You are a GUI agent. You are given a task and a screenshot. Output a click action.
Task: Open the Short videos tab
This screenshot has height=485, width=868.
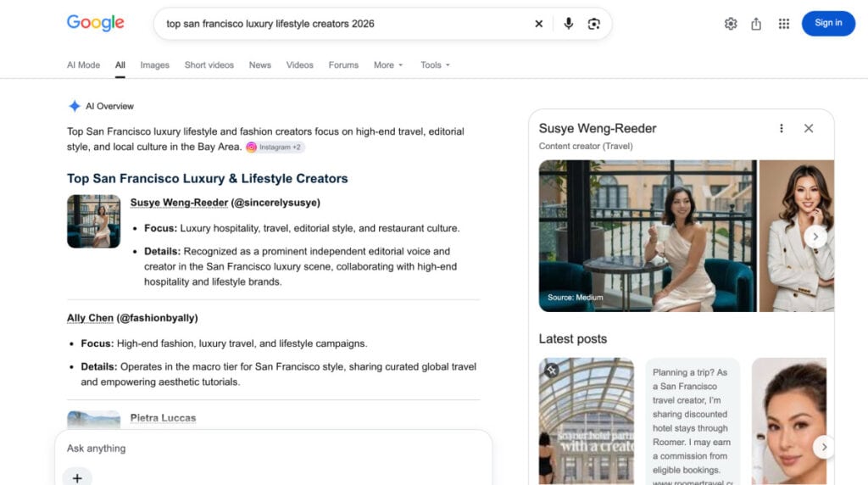tap(209, 64)
